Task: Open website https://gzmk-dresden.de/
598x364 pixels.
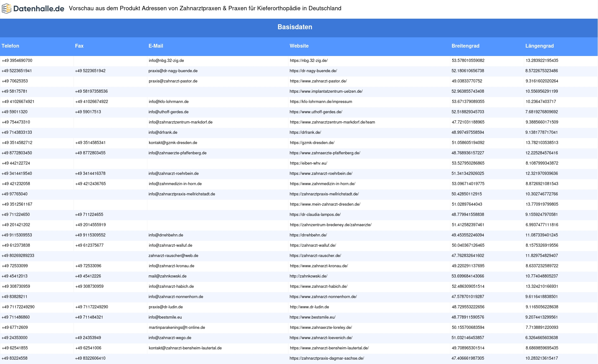Action: (x=312, y=143)
